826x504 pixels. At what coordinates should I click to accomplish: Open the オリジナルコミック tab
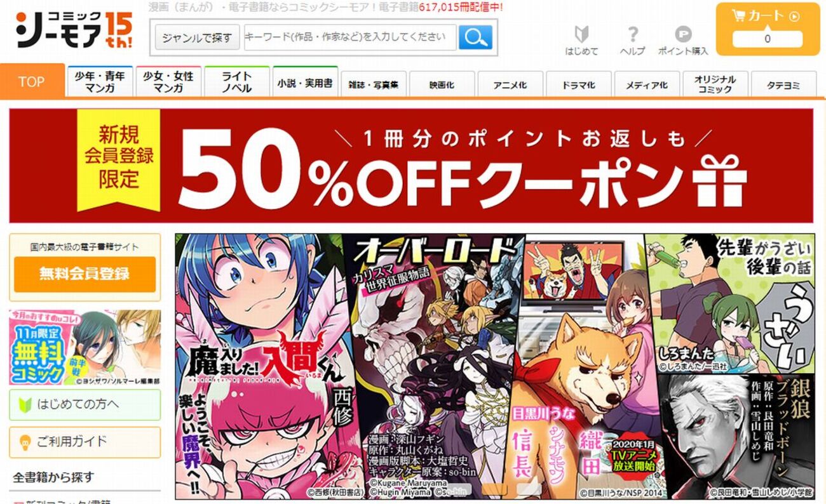(715, 84)
